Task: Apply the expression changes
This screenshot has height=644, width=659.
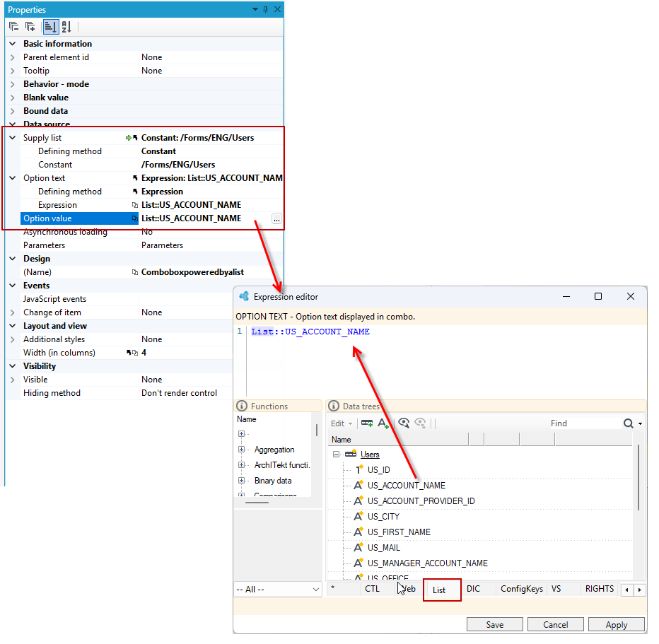Action: click(616, 625)
